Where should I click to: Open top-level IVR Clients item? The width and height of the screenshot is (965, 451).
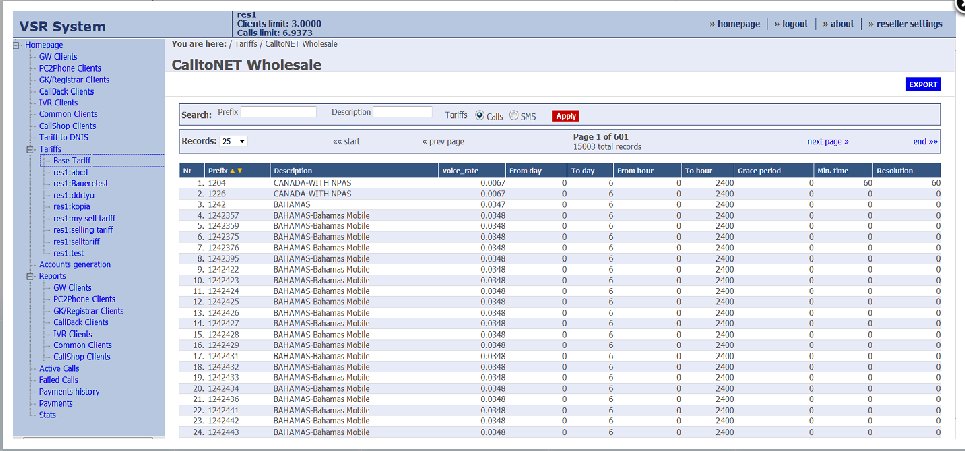(58, 103)
